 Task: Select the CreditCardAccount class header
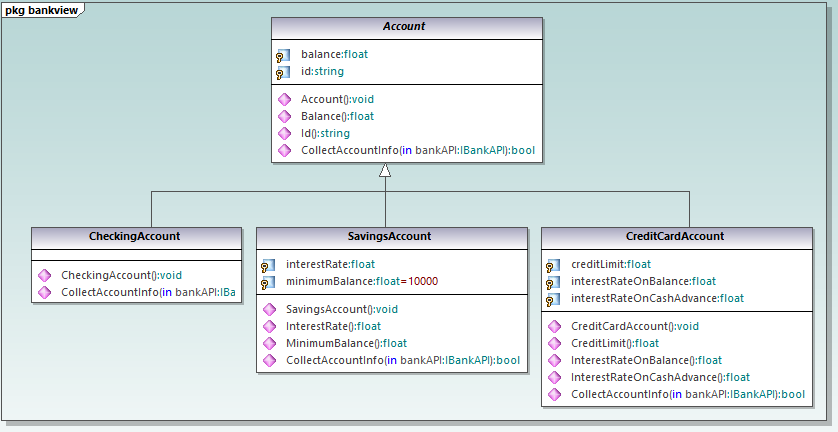(x=674, y=237)
